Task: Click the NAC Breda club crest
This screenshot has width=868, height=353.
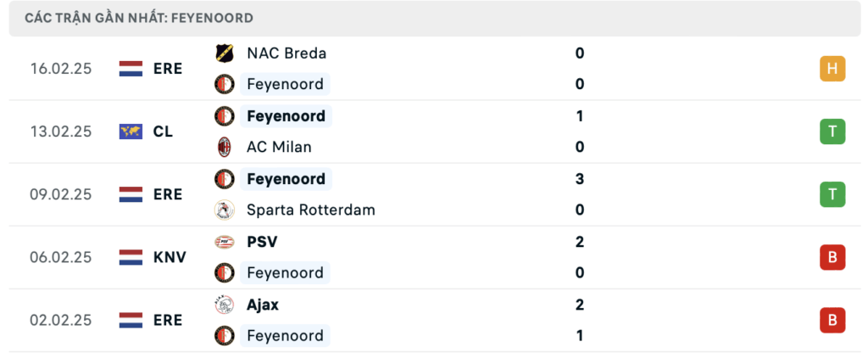Action: (225, 53)
